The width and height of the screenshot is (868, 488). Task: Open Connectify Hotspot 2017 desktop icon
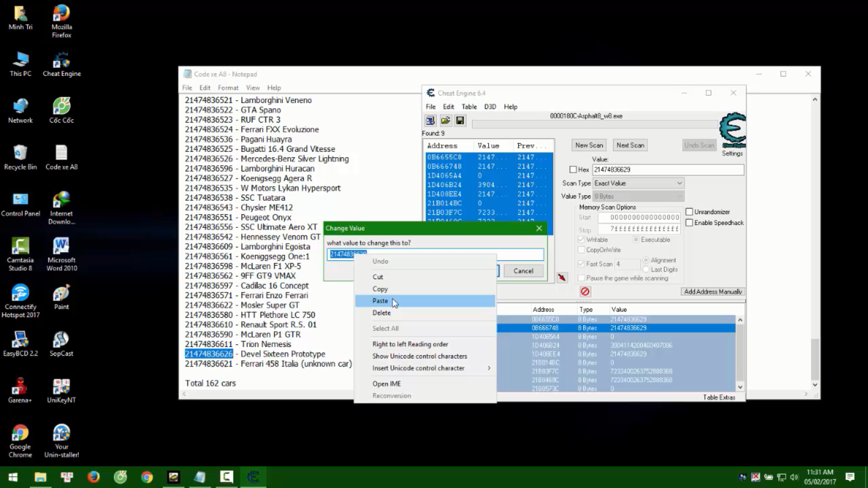point(20,301)
